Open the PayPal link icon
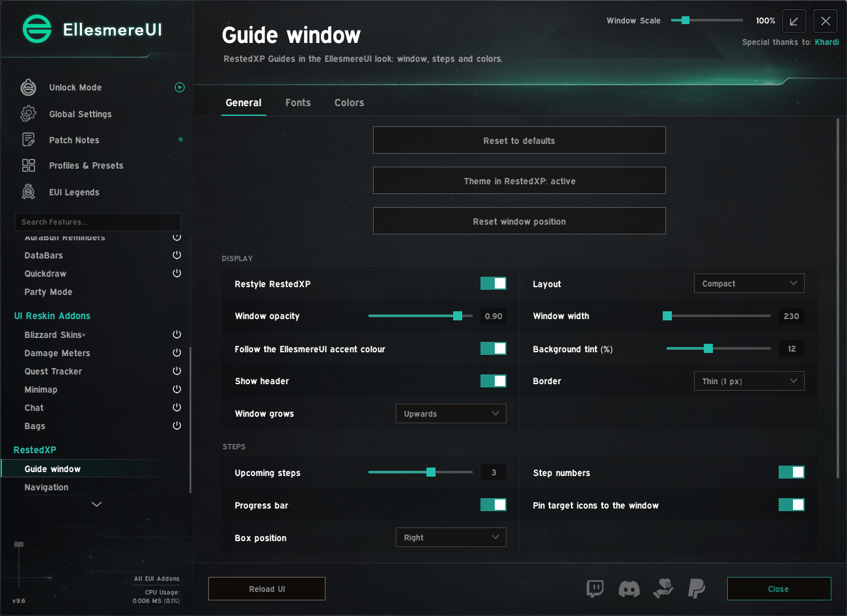Viewport: 847px width, 616px height. pyautogui.click(x=697, y=589)
